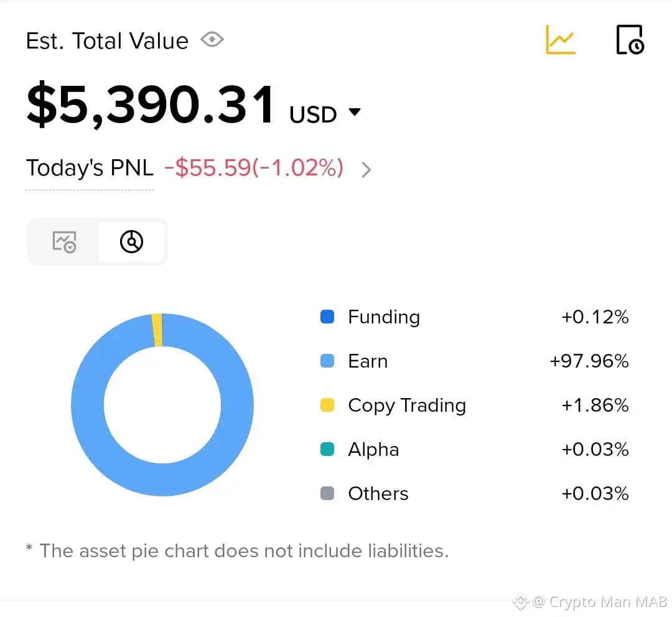Click the Today's PNL underlined label
672x617 pixels.
click(90, 168)
